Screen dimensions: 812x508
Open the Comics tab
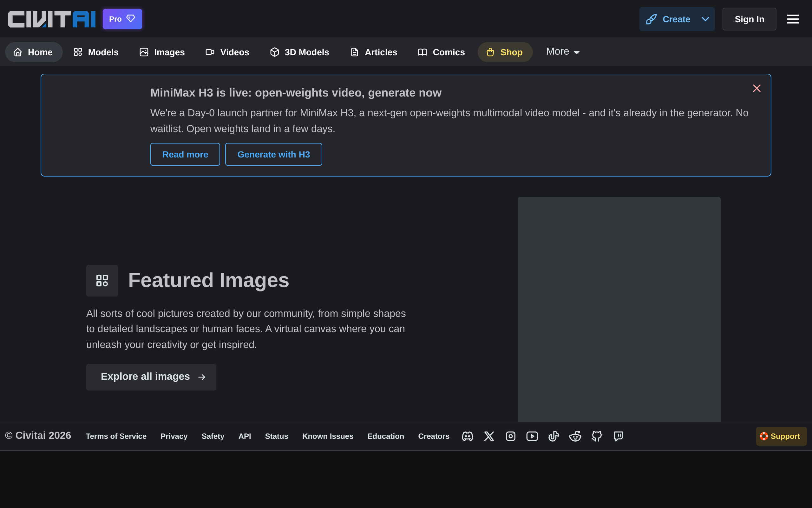[442, 52]
